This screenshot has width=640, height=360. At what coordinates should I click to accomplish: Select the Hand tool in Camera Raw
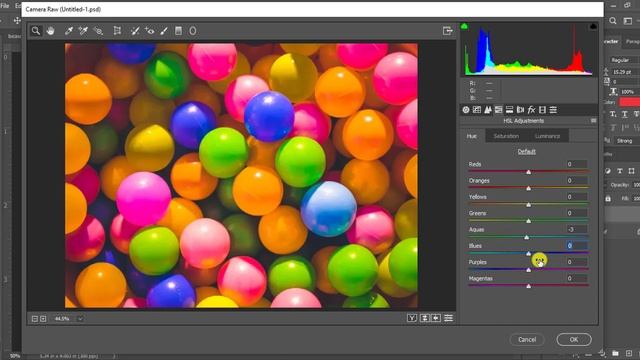click(50, 31)
